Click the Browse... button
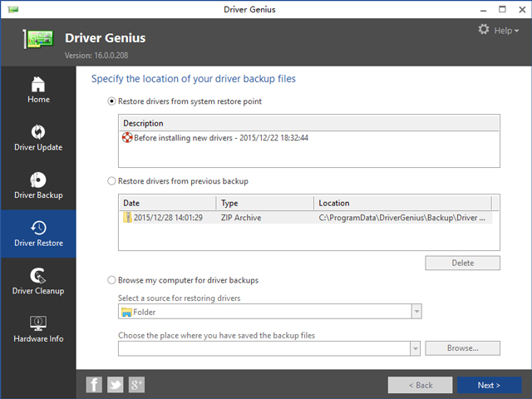Viewport: 532px width, 399px height. [463, 348]
